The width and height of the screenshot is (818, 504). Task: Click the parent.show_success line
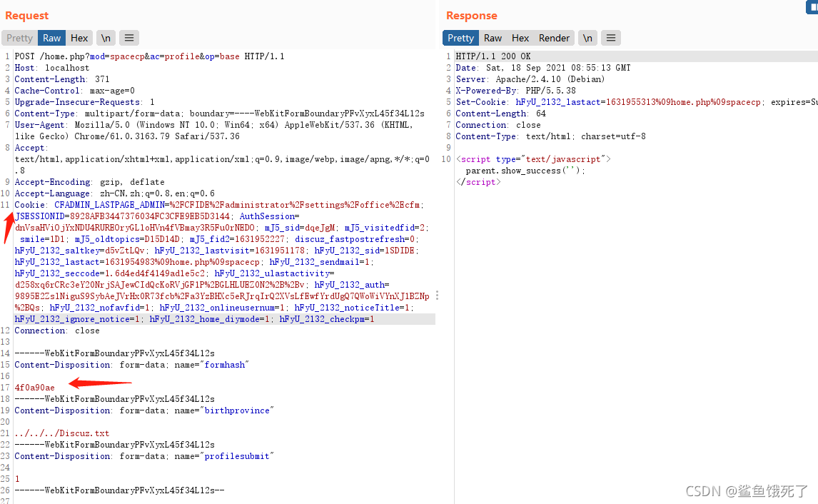pyautogui.click(x=525, y=171)
